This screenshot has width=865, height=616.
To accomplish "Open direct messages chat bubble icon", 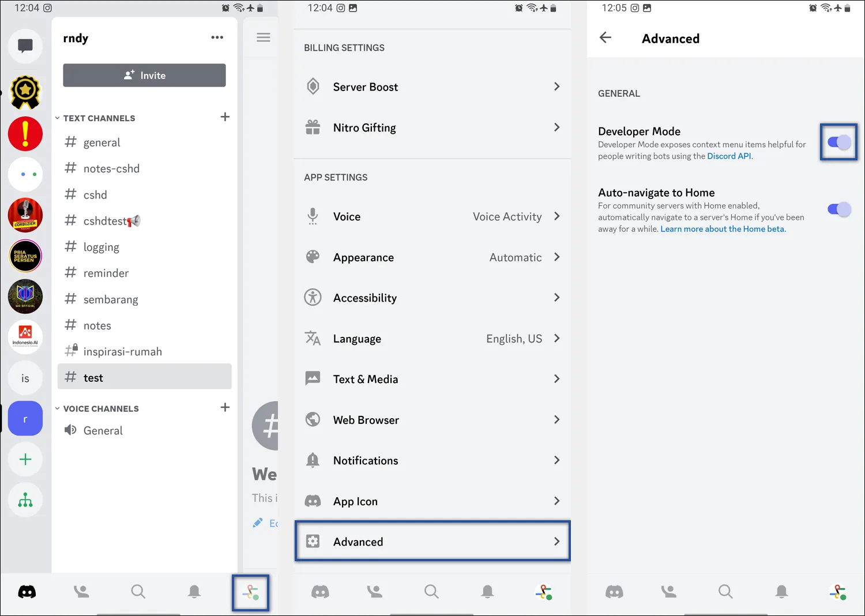I will click(25, 46).
